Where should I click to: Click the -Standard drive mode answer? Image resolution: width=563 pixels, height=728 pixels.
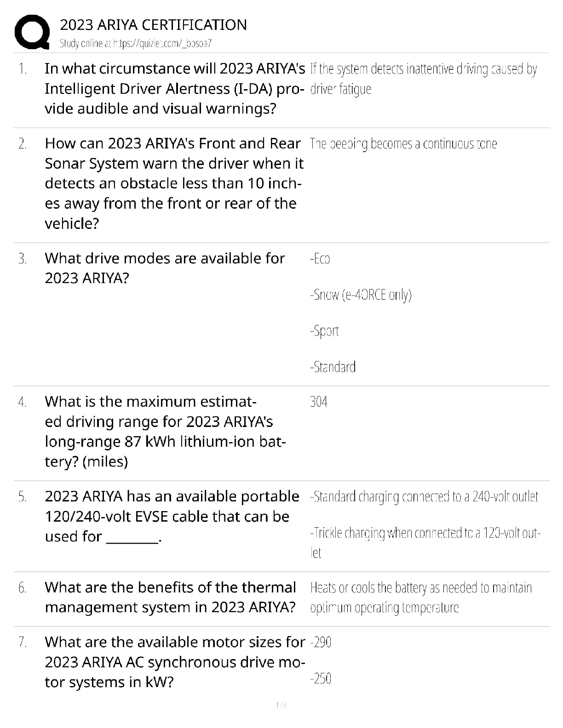click(333, 367)
